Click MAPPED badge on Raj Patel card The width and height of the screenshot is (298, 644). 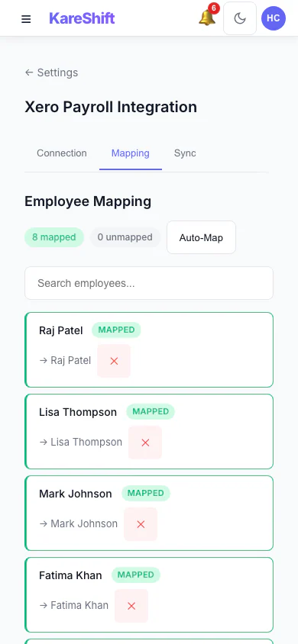[116, 330]
